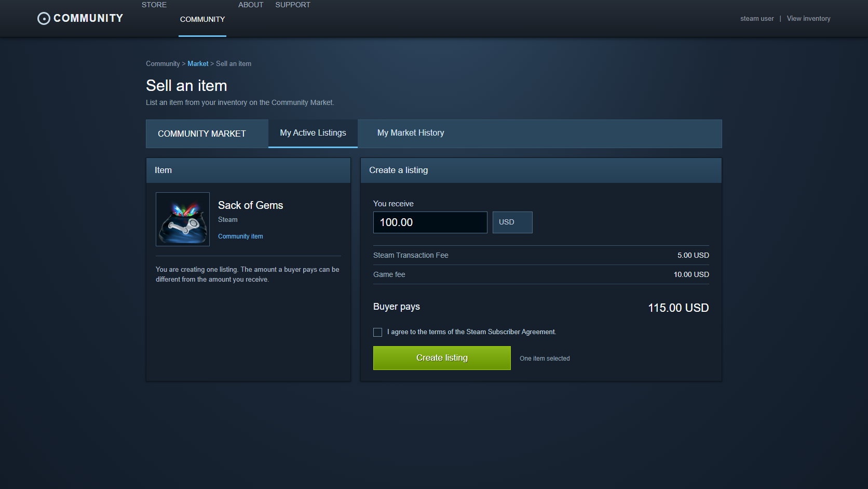Click the steam user account link
The width and height of the screenshot is (868, 489).
click(x=757, y=19)
